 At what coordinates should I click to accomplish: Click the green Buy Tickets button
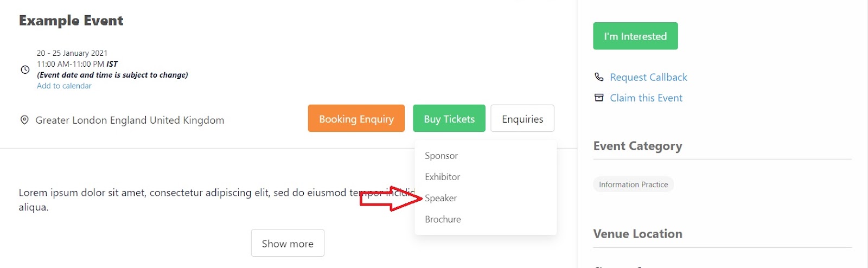(x=449, y=118)
